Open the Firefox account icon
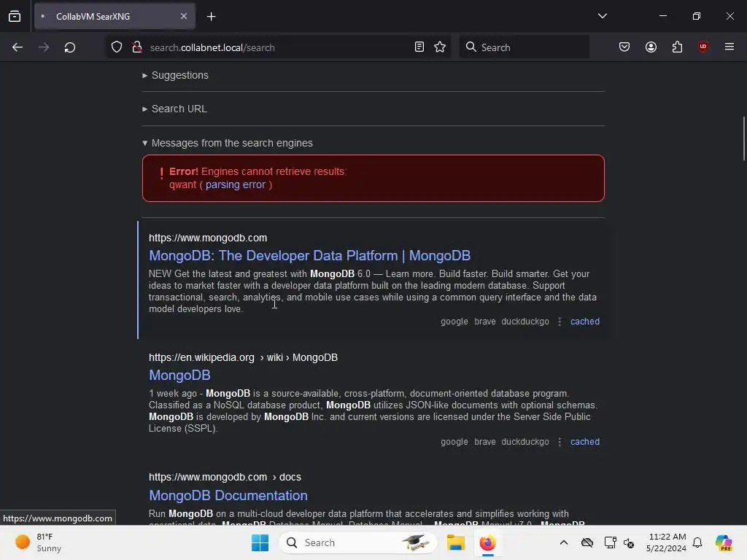747x560 pixels. click(x=651, y=47)
